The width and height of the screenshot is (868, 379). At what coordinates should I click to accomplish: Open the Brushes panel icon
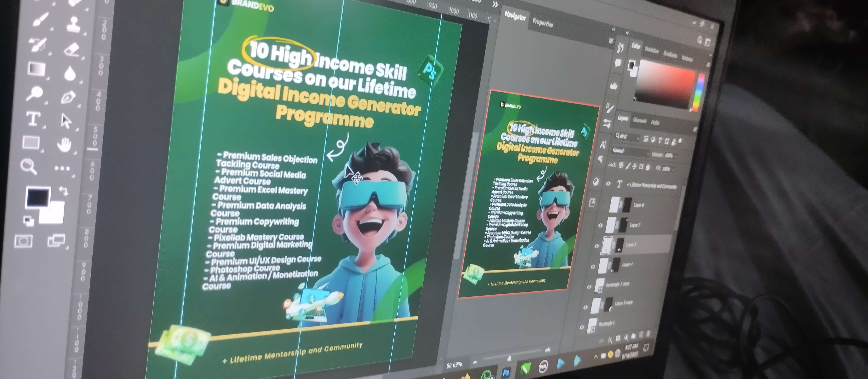tap(607, 123)
